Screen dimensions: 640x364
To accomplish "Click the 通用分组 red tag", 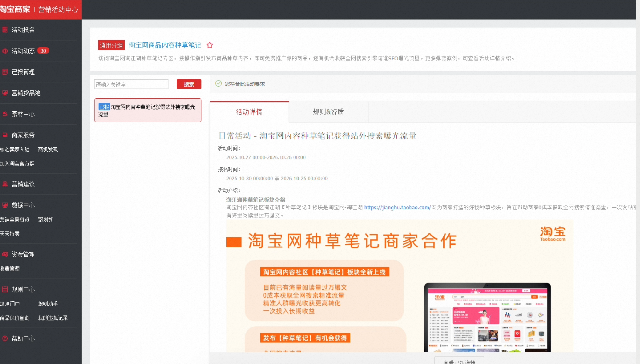I will point(111,45).
